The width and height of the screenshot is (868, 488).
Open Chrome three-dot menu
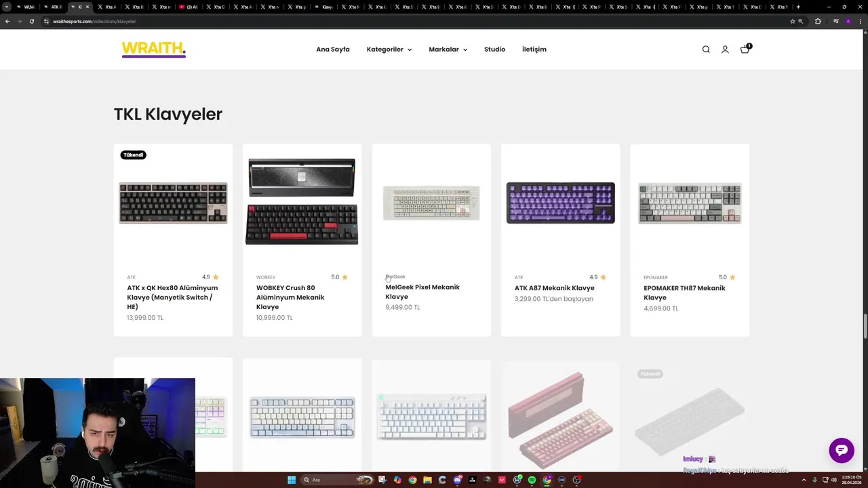coord(861,21)
